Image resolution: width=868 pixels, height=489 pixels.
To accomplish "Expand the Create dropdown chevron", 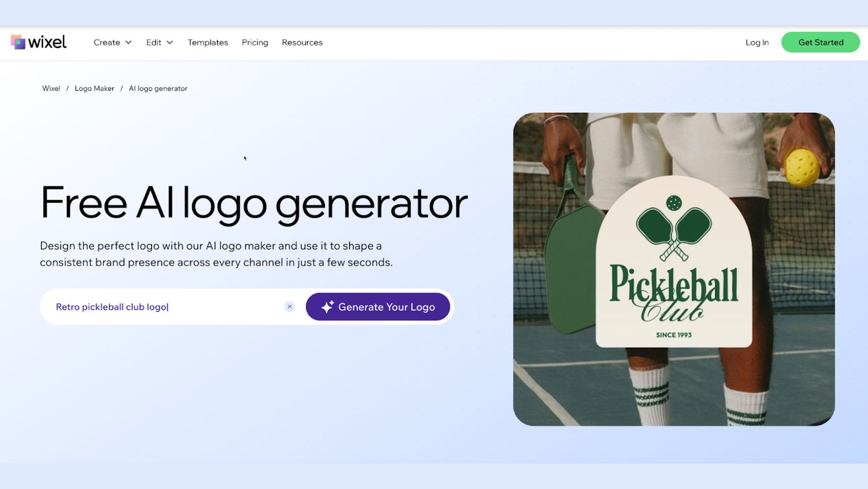I will 128,42.
